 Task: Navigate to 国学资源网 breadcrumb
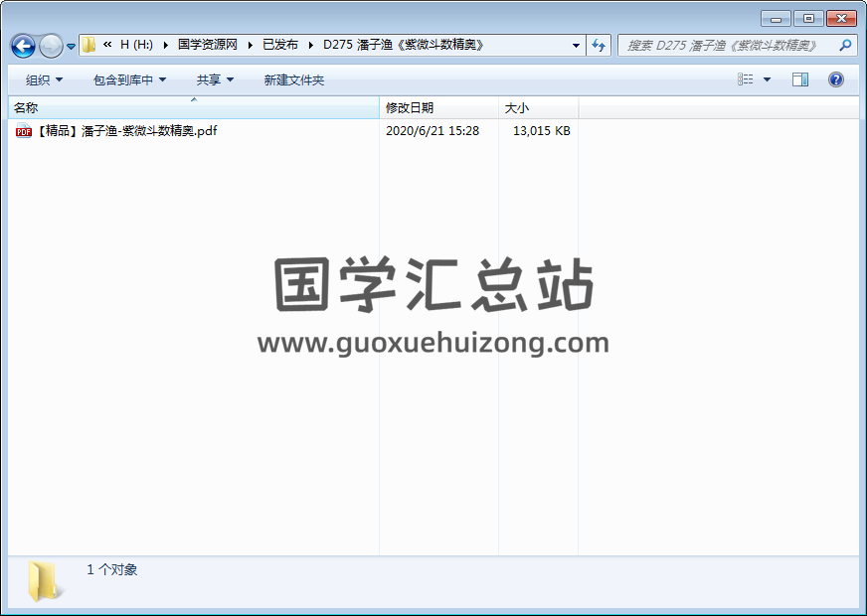[x=208, y=45]
